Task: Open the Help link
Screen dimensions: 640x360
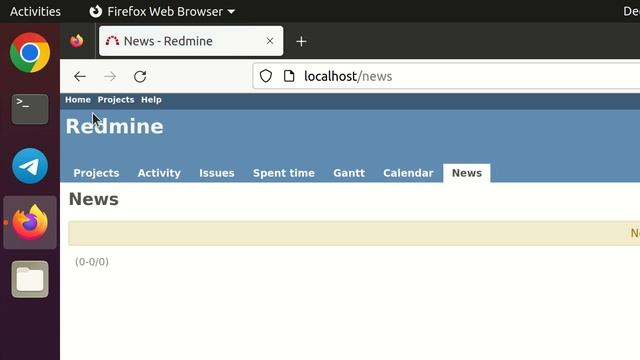Action: click(151, 100)
